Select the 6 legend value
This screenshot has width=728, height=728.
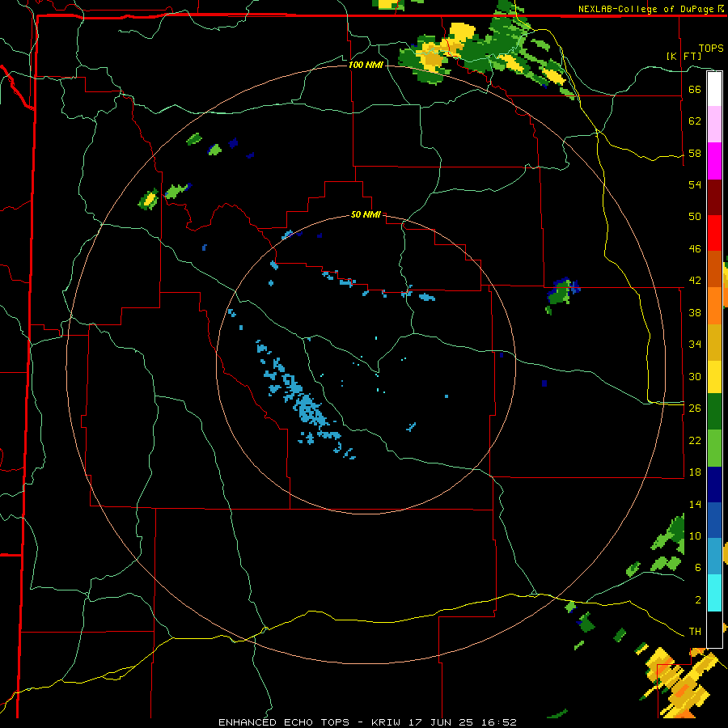click(698, 567)
